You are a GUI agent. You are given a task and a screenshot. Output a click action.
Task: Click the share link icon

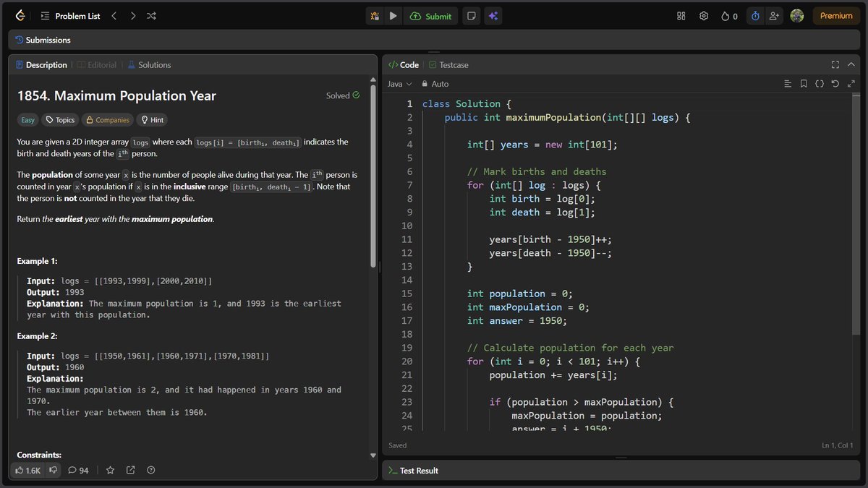[x=130, y=470]
